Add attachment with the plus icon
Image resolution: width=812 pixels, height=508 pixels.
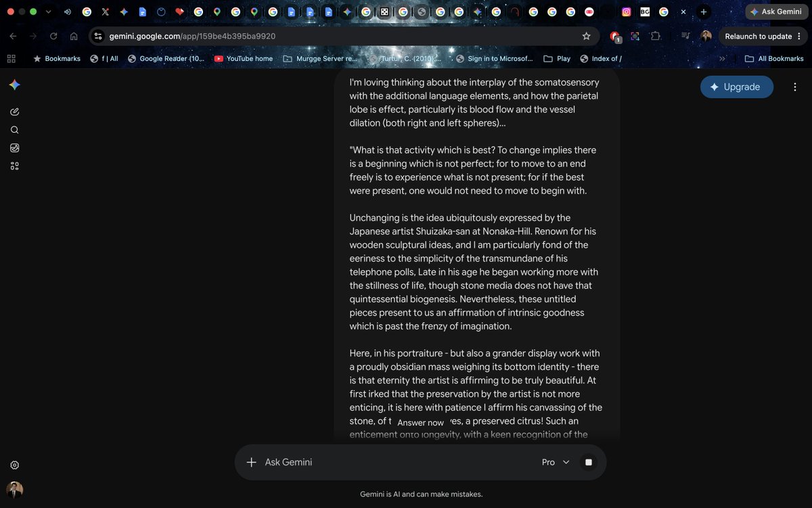251,462
